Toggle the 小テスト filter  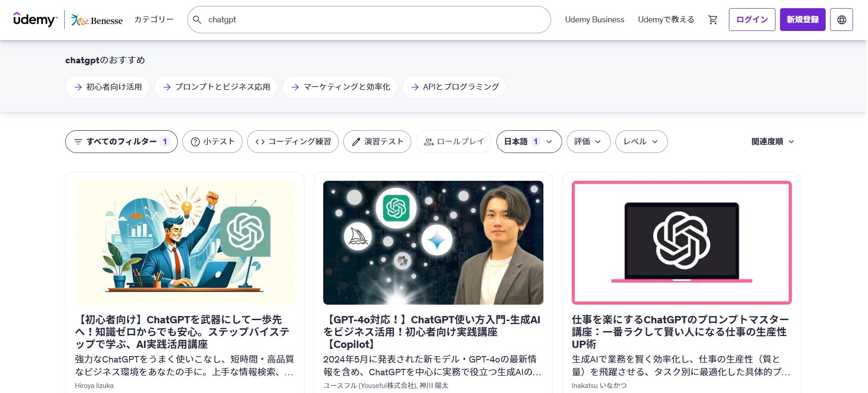[212, 142]
